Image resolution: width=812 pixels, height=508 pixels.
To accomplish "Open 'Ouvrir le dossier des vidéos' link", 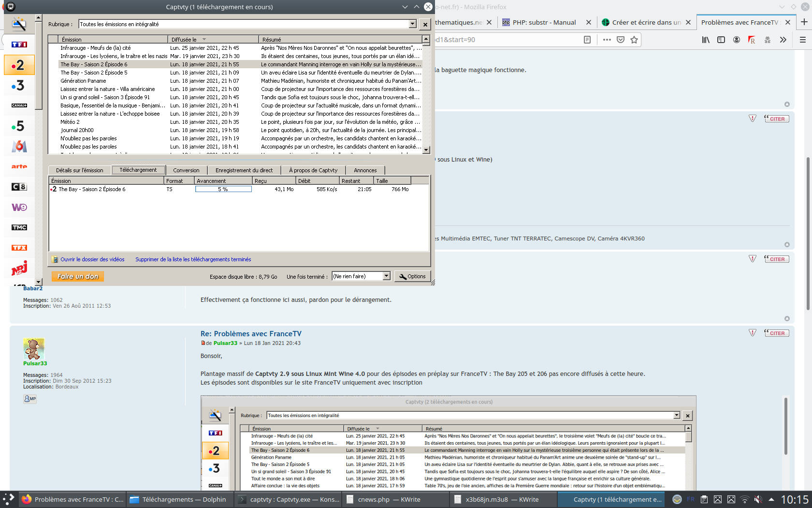I will pyautogui.click(x=92, y=259).
